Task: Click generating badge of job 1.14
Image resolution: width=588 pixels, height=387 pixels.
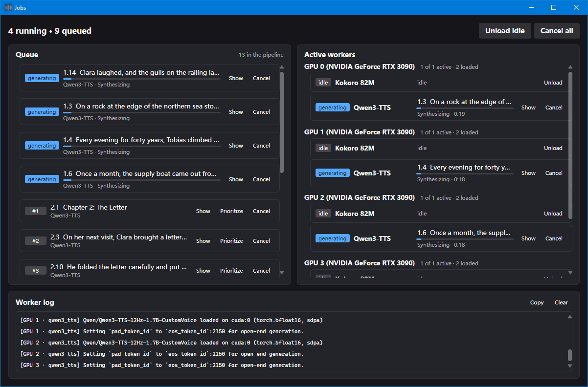Action: coord(42,78)
